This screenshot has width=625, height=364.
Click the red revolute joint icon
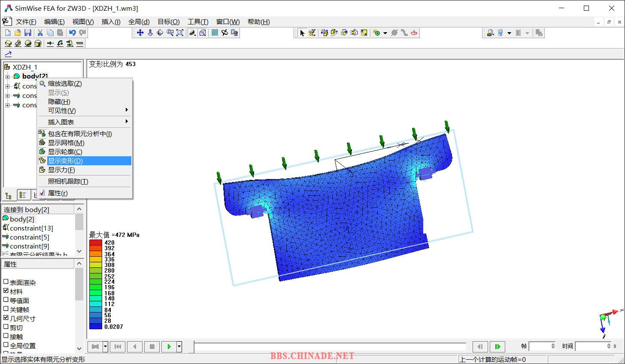tap(414, 33)
